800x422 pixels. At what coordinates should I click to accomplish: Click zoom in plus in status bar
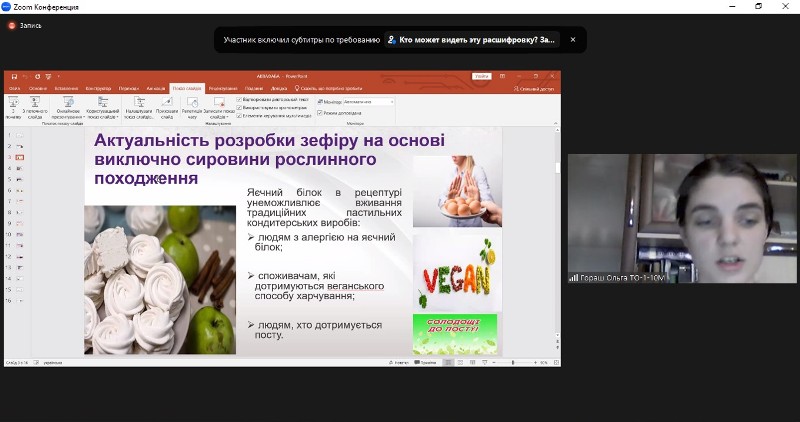535,363
